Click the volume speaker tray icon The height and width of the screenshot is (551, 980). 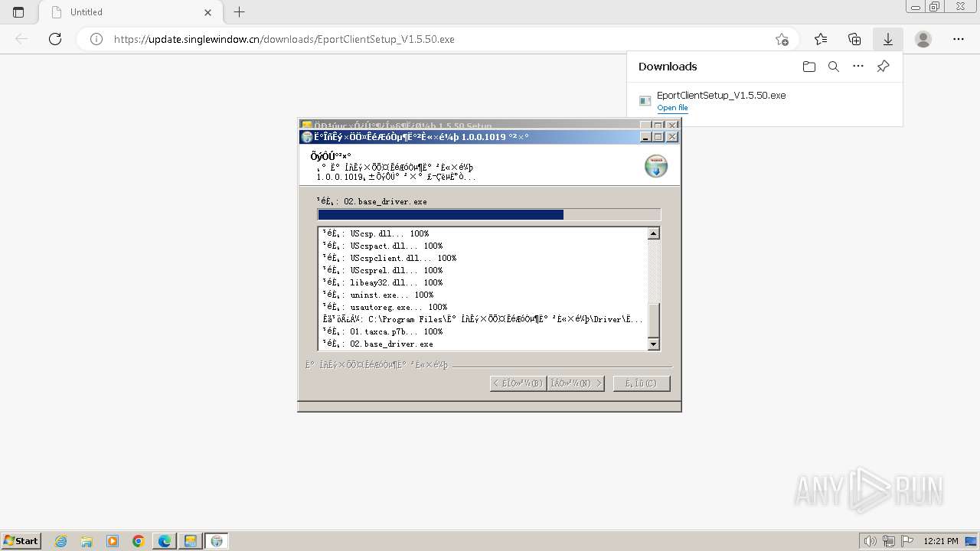pyautogui.click(x=871, y=541)
